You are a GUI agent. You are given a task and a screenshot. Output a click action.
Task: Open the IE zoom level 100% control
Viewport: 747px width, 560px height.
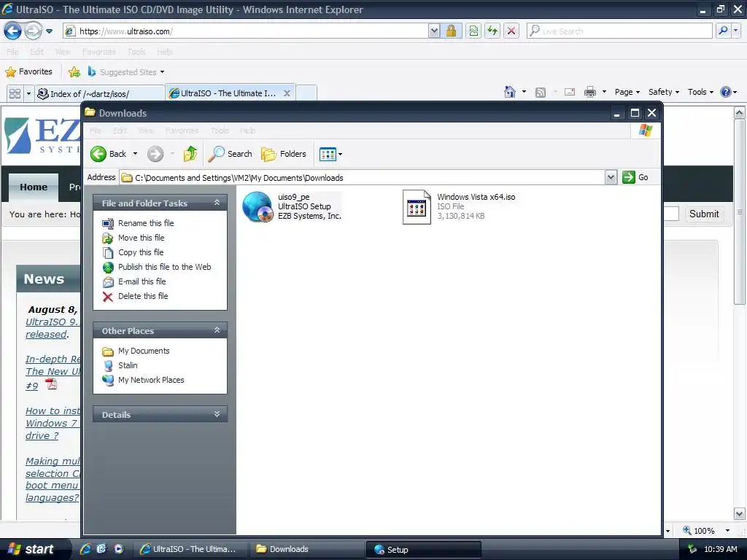(x=706, y=531)
